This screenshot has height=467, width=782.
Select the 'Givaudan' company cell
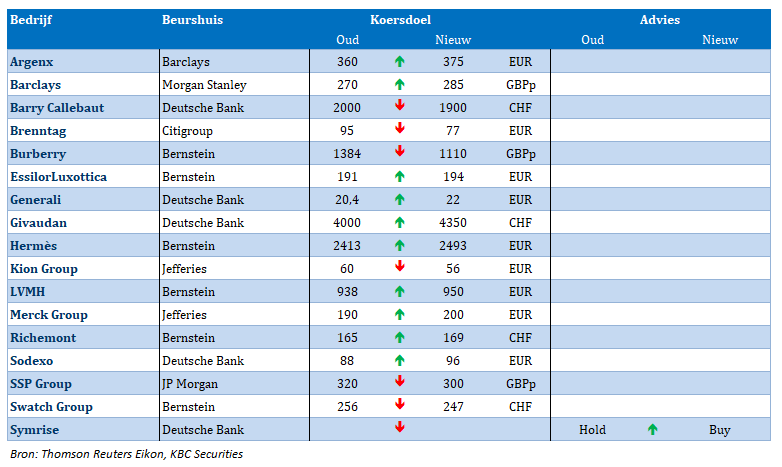[x=83, y=222]
